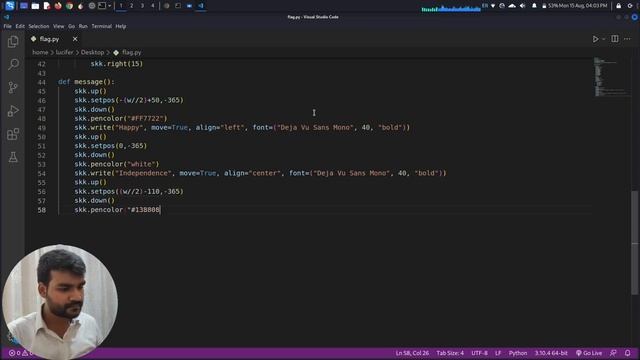Click the lucifer breadcrumb segment
This screenshot has height=360, width=640.
(64, 52)
